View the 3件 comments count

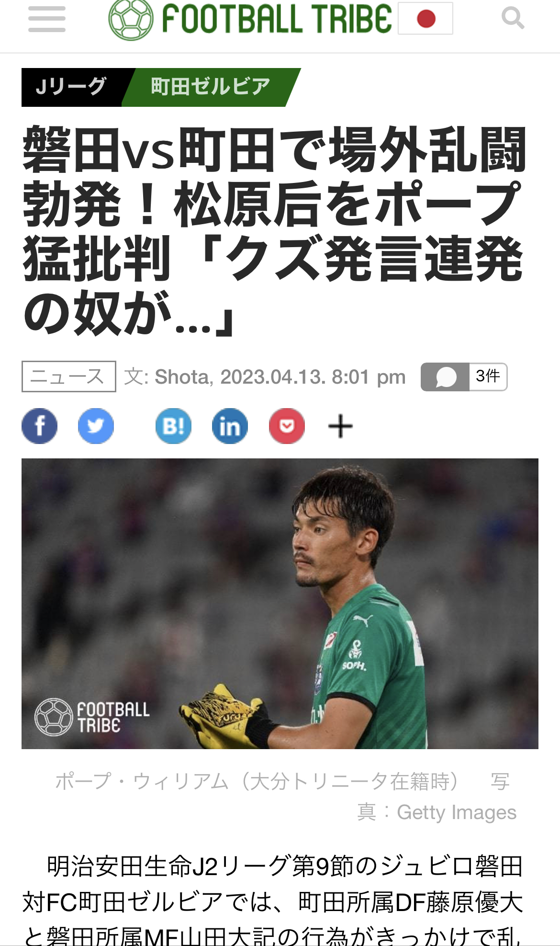point(488,377)
